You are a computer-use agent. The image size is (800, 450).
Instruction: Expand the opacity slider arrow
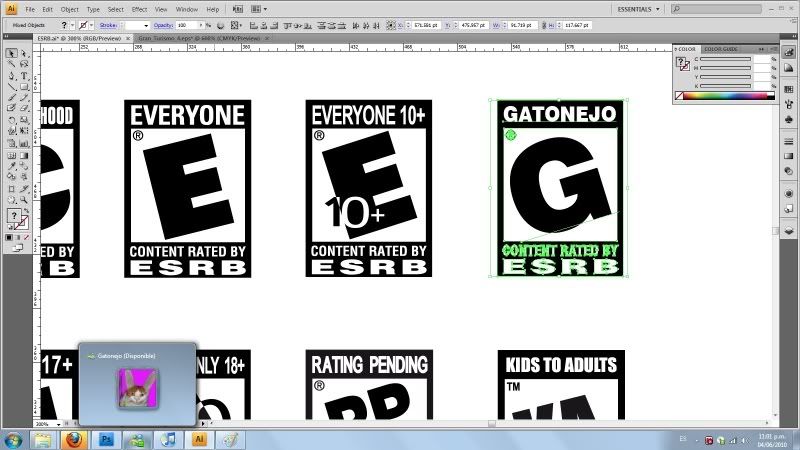click(201, 25)
